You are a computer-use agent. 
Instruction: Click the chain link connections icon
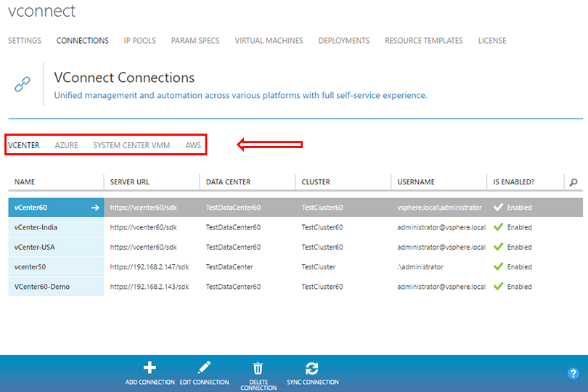[x=23, y=84]
